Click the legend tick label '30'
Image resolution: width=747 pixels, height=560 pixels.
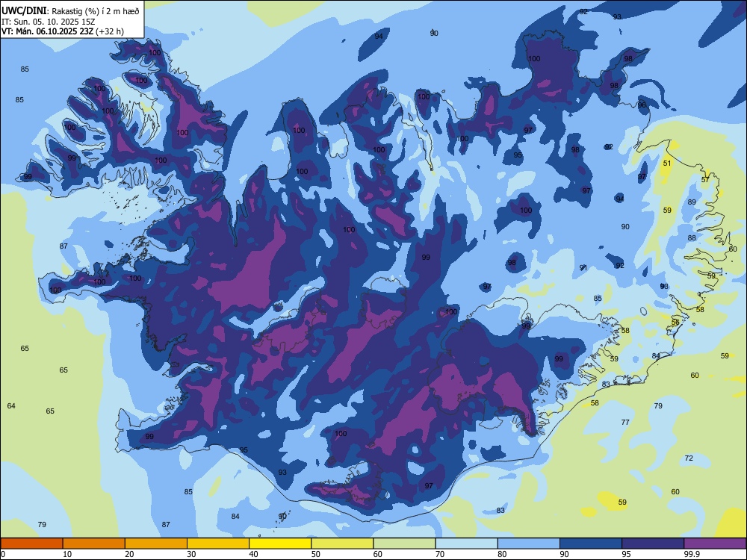point(191,554)
